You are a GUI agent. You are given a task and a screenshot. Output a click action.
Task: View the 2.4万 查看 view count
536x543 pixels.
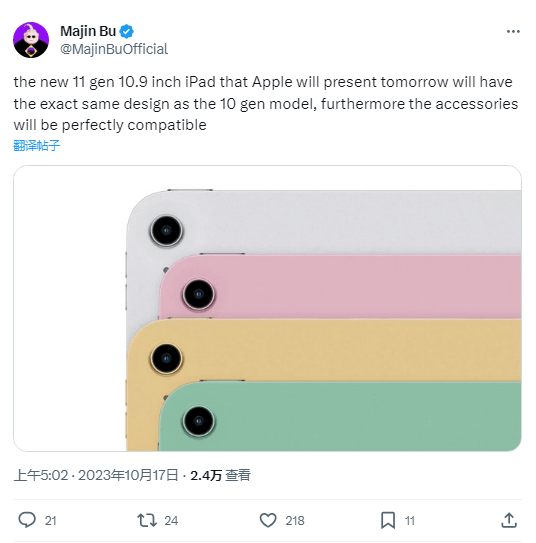coord(221,475)
